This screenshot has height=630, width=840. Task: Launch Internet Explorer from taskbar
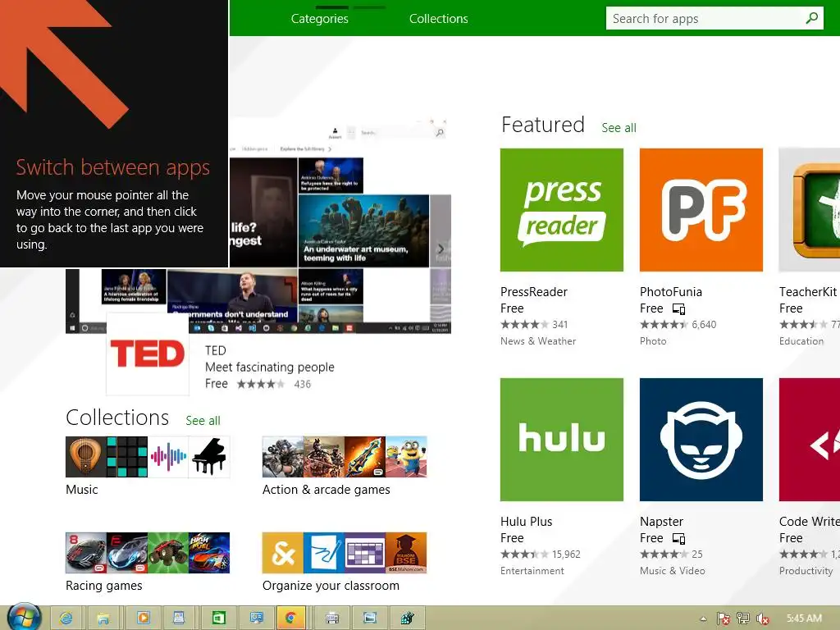click(x=66, y=619)
